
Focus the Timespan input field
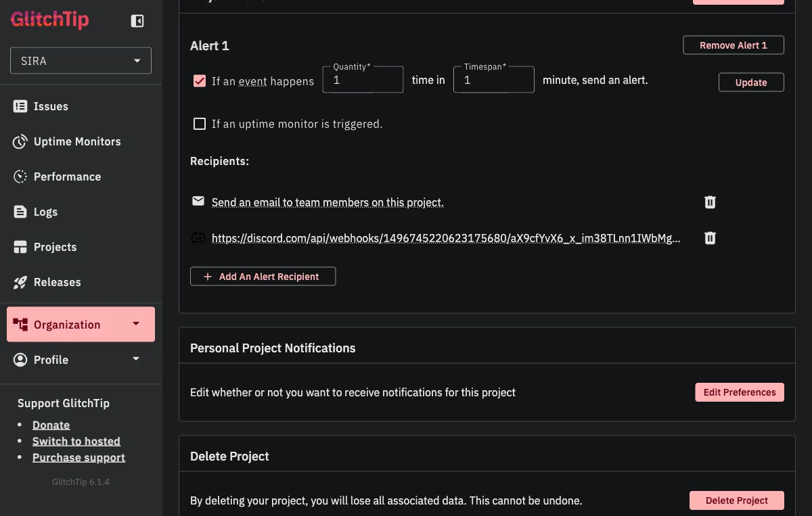point(494,80)
